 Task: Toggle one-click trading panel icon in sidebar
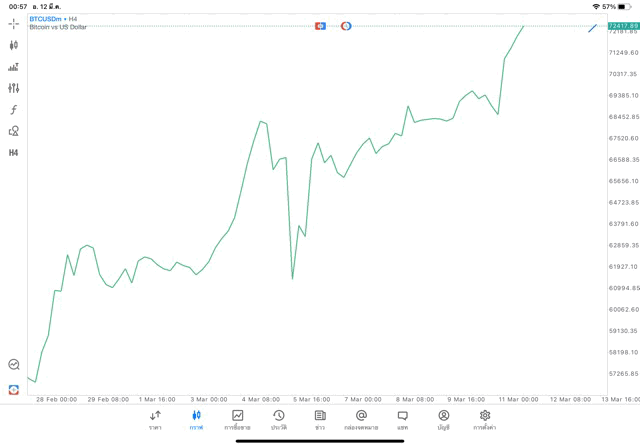coord(13,389)
